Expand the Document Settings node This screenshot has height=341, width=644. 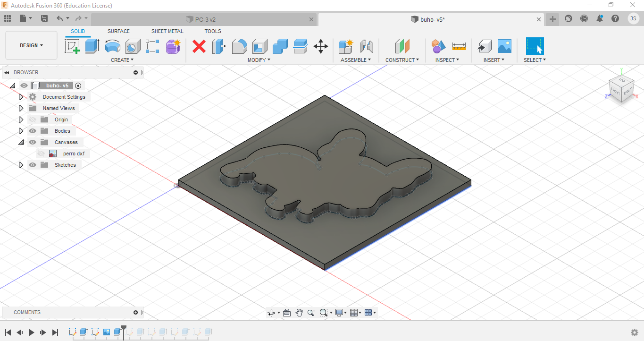[21, 97]
